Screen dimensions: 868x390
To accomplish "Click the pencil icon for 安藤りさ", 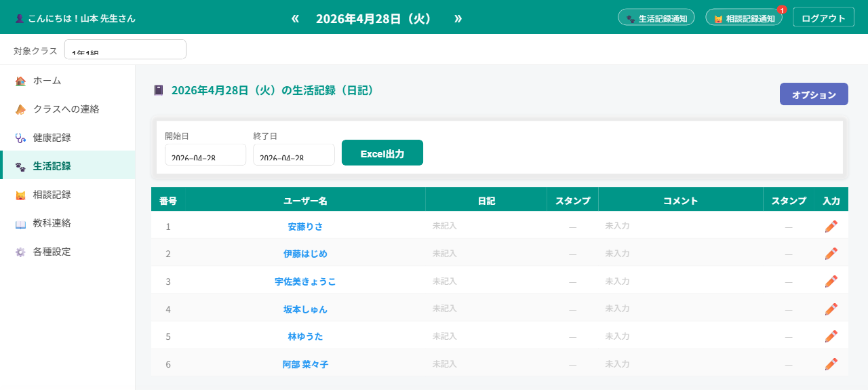I will [831, 227].
